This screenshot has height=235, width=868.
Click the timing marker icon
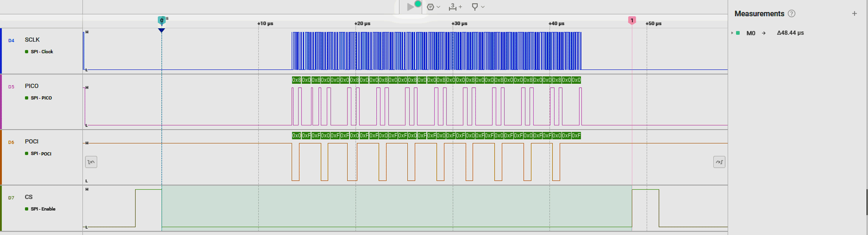tap(475, 7)
